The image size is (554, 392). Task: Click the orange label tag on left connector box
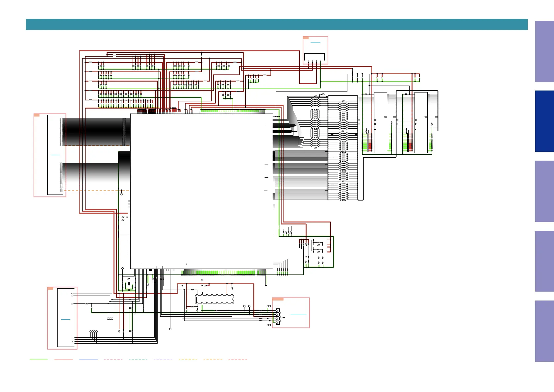[37, 115]
